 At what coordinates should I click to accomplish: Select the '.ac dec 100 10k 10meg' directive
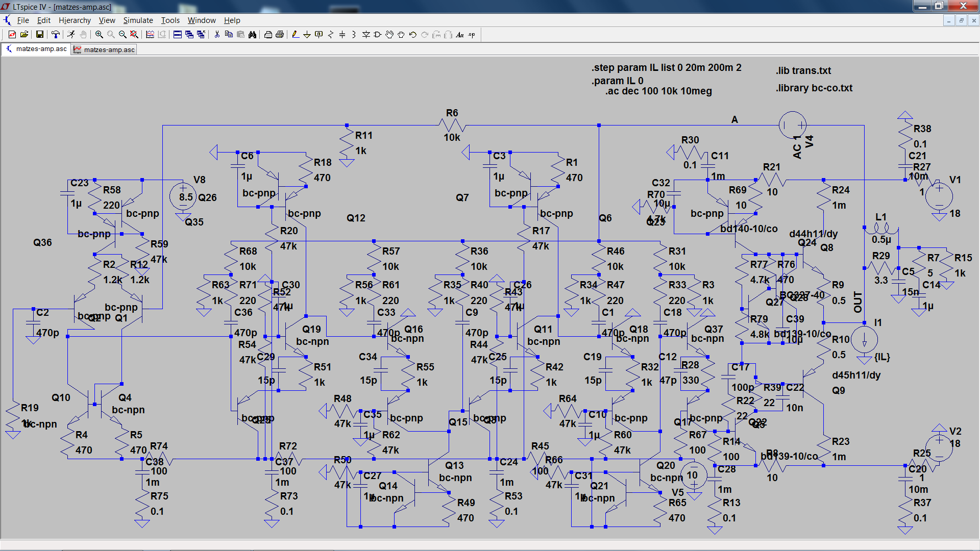point(658,91)
